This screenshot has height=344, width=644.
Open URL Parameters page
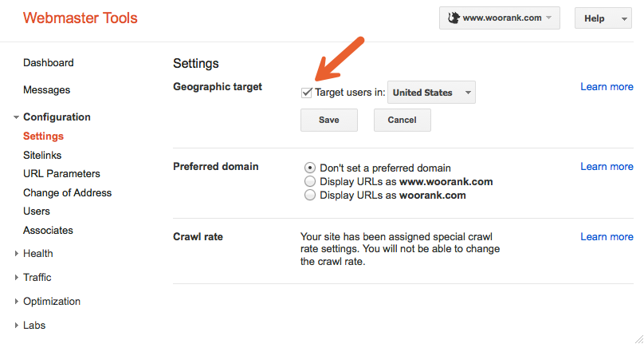(x=61, y=174)
